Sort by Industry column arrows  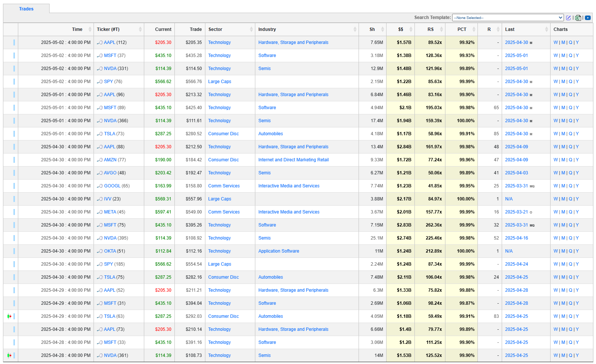(355, 29)
